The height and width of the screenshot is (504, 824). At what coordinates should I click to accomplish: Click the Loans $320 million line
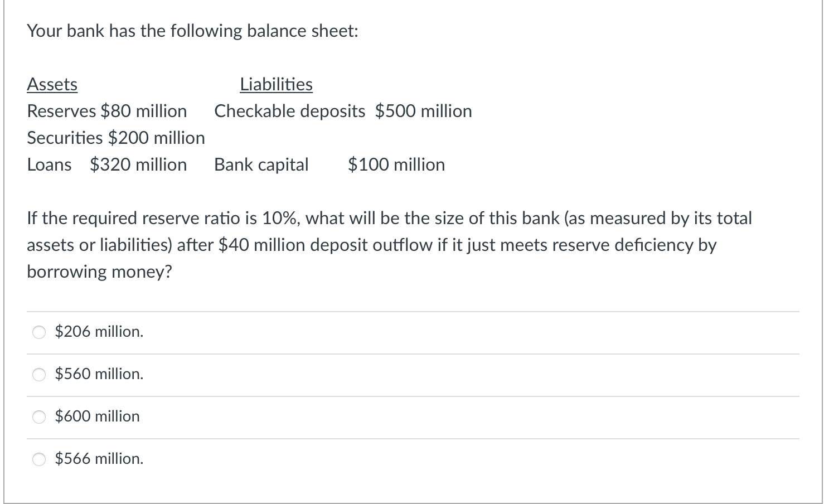[x=106, y=164]
